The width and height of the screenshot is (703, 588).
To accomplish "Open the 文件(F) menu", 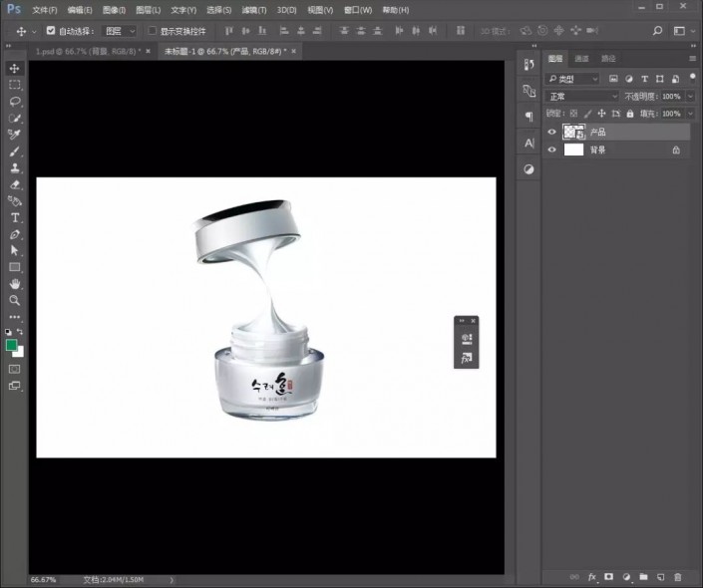I will point(45,10).
